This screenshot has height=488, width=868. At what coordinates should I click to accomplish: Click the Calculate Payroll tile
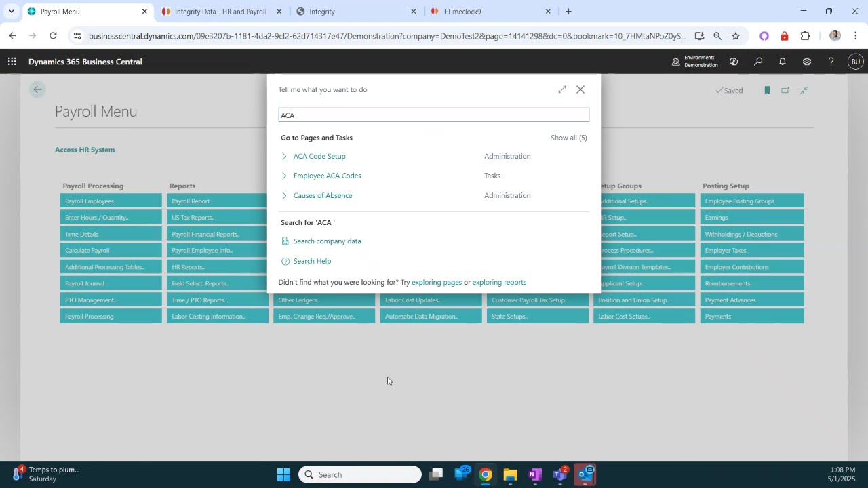point(111,251)
